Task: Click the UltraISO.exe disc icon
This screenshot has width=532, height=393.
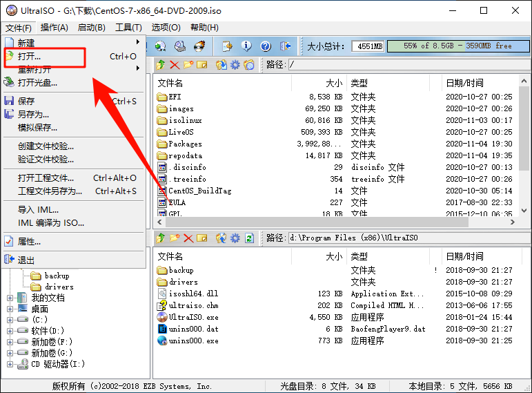Action: coord(162,317)
